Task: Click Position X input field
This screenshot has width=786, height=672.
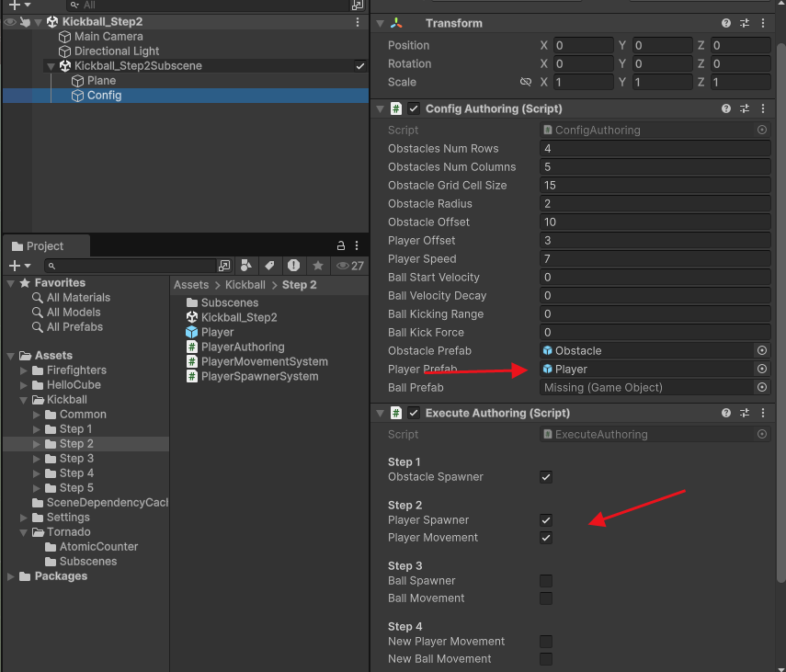Action: [584, 46]
